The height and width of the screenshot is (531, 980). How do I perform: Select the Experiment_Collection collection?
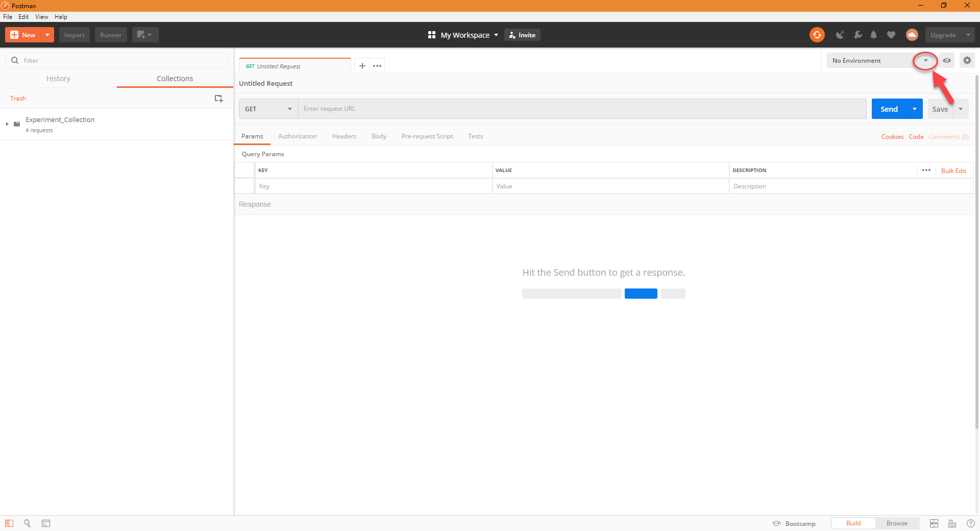click(117, 124)
